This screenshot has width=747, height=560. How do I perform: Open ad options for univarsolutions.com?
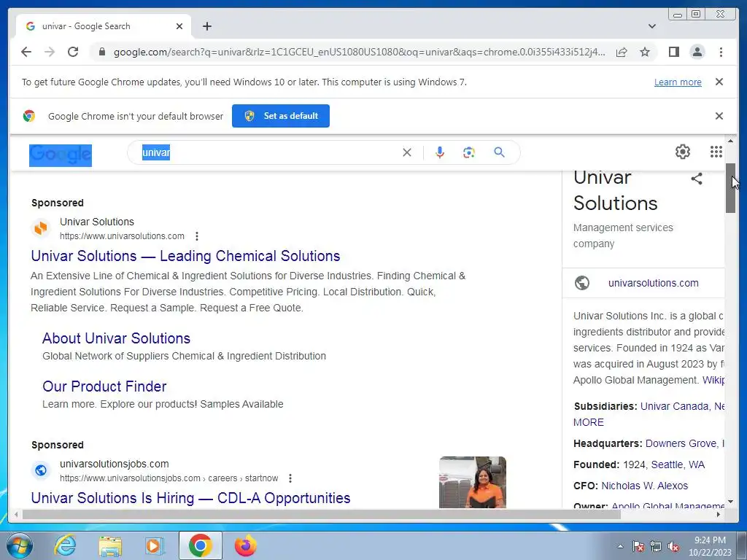click(x=197, y=236)
